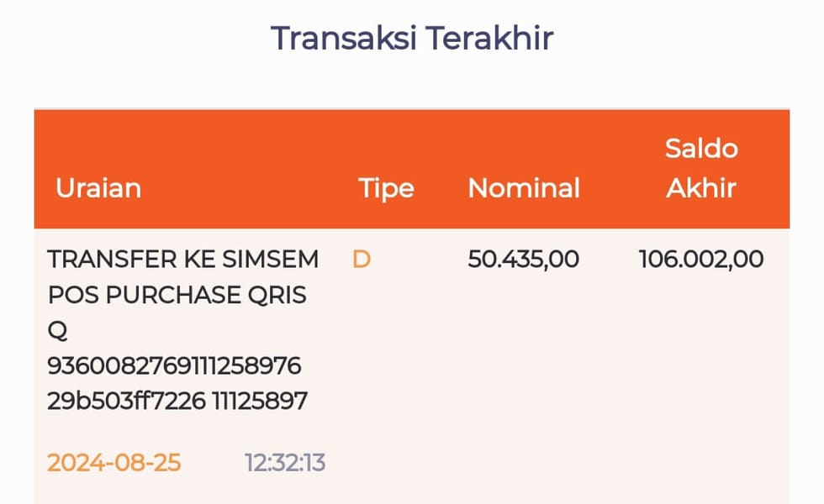Viewport: 824px width, 504px height.
Task: Click the trailing number 11125897
Action: [260, 402]
